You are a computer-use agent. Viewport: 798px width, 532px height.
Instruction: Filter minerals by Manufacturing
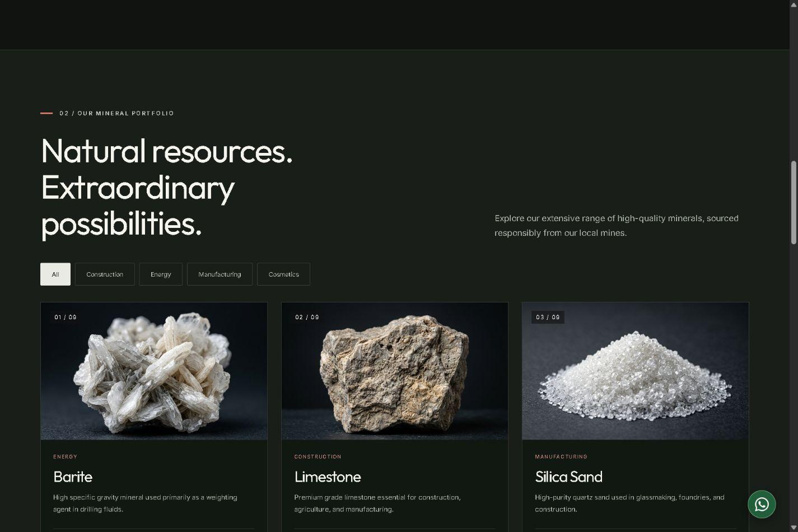[x=220, y=274]
